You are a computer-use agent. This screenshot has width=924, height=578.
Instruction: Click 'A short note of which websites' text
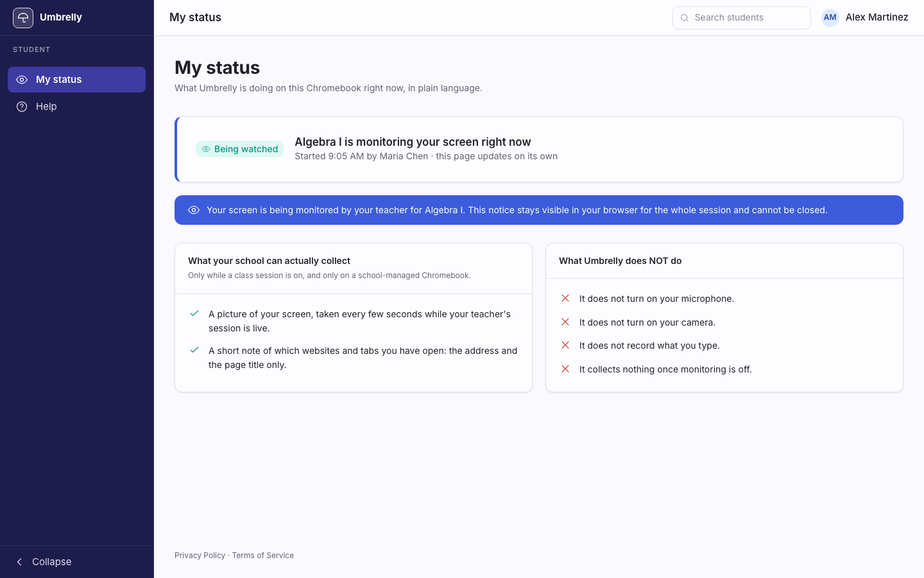(363, 358)
